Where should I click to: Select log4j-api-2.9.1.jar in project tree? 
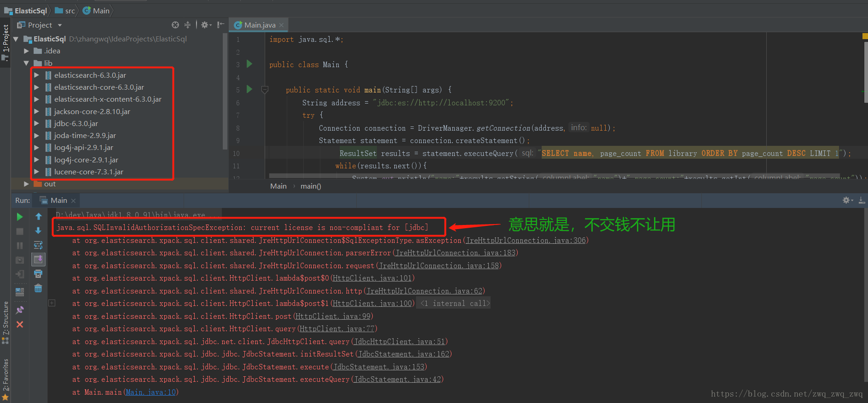click(x=84, y=147)
